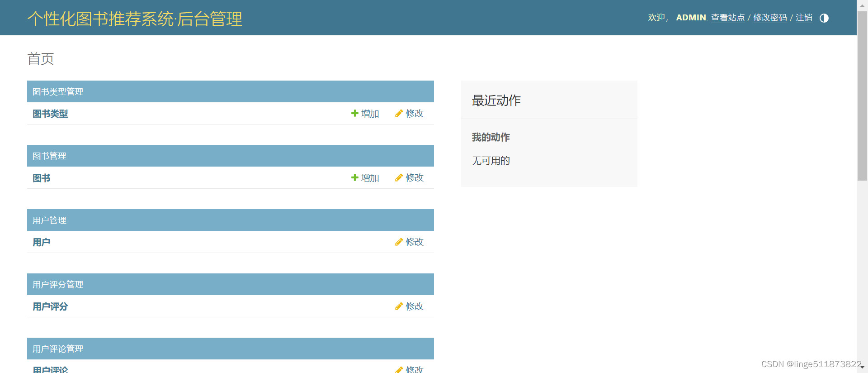Click the 最近动作 heading
The image size is (868, 373).
[x=496, y=100]
